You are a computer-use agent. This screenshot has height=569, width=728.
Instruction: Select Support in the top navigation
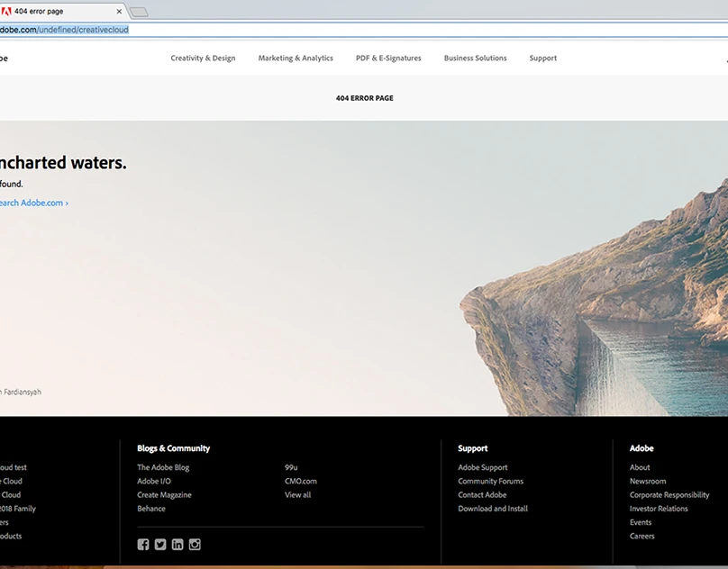point(542,59)
